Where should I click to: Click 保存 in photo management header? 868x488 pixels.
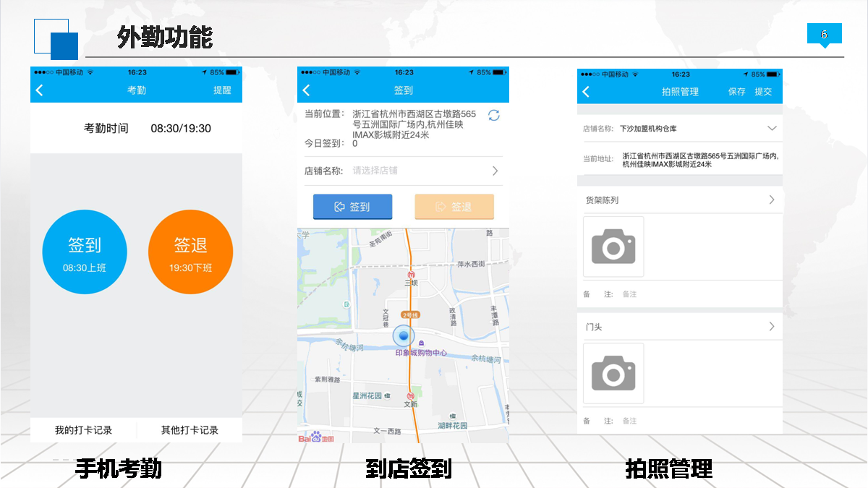click(736, 92)
